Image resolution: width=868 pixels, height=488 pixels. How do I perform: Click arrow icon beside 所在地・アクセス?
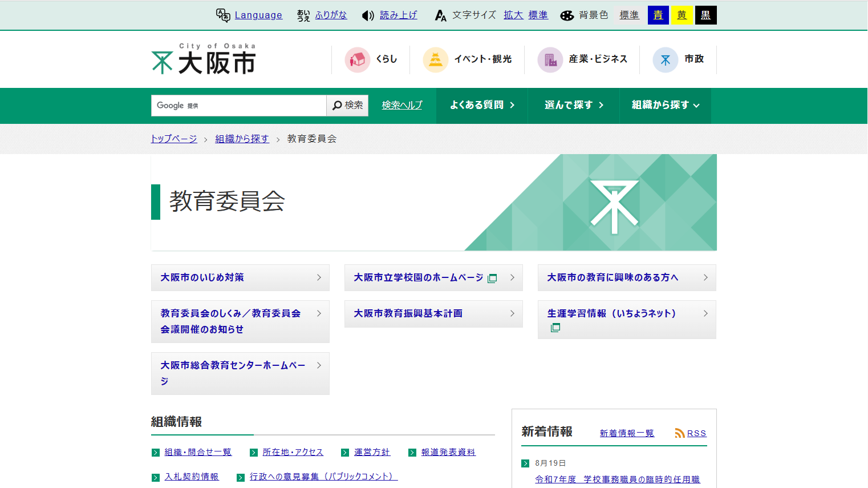tap(254, 453)
